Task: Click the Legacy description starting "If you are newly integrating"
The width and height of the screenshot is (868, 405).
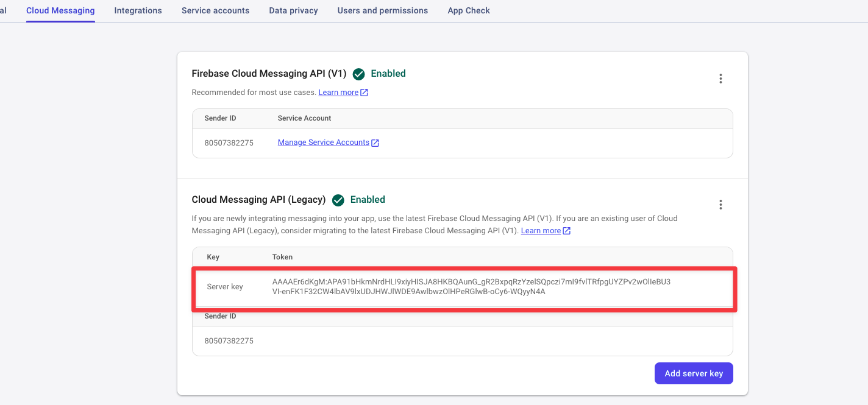Action: coord(435,224)
